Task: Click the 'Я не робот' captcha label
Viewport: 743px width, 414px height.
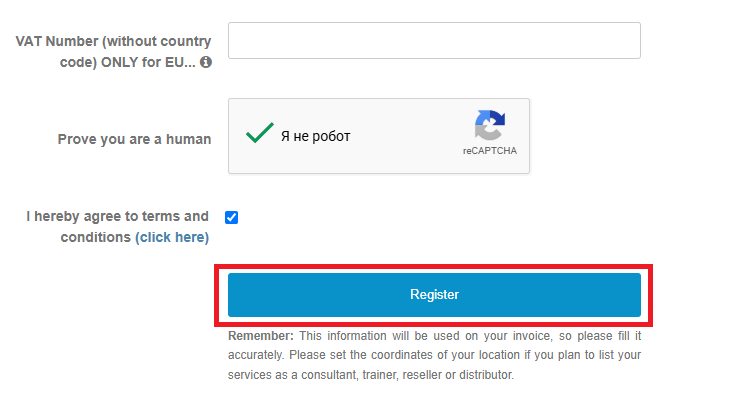Action: click(x=316, y=136)
